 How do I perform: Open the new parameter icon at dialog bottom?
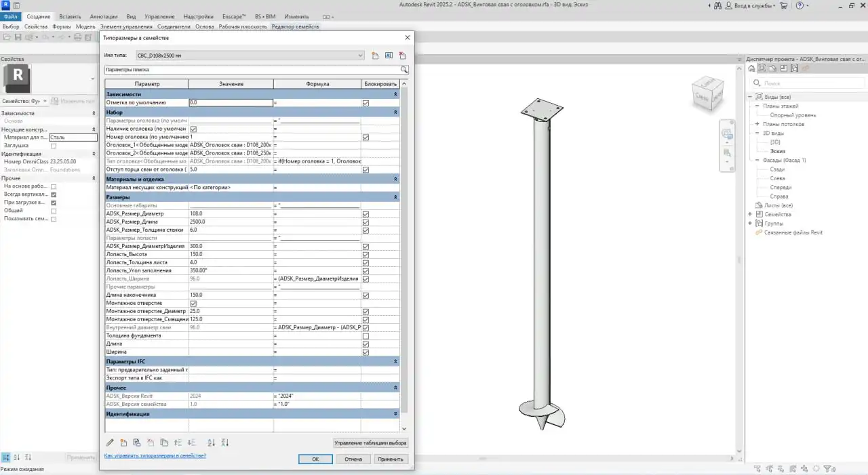(x=124, y=442)
